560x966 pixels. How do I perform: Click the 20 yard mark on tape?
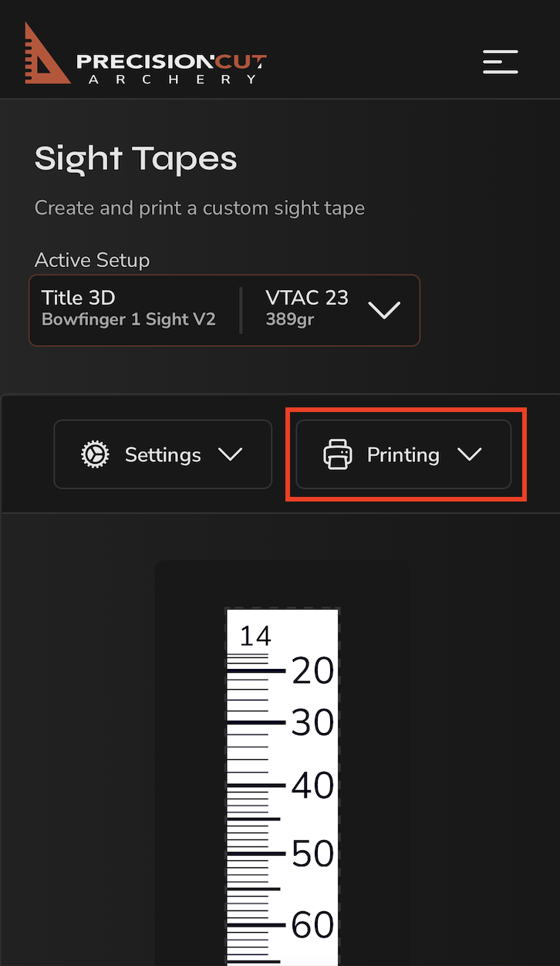pyautogui.click(x=312, y=671)
